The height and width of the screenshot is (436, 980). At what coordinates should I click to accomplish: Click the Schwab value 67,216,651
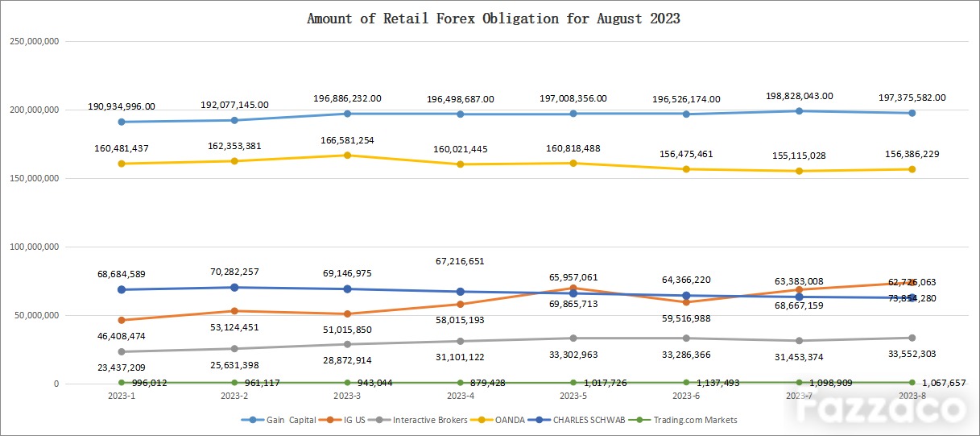[461, 261]
